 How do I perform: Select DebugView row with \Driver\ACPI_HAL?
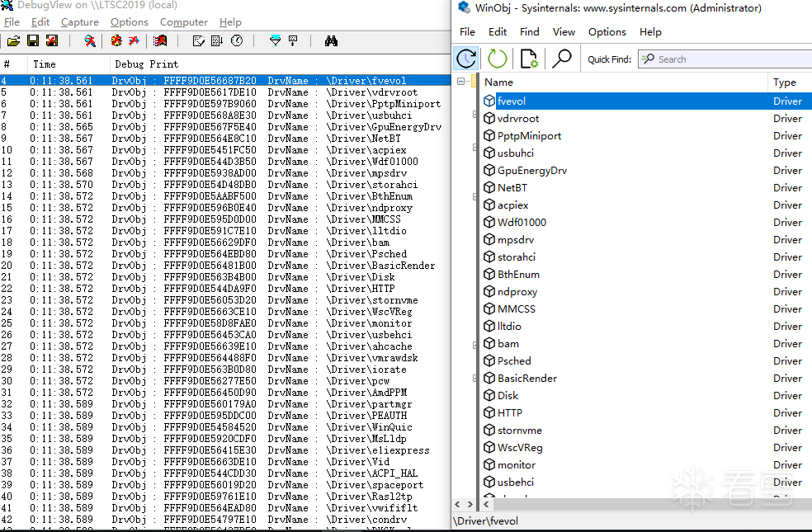225,473
